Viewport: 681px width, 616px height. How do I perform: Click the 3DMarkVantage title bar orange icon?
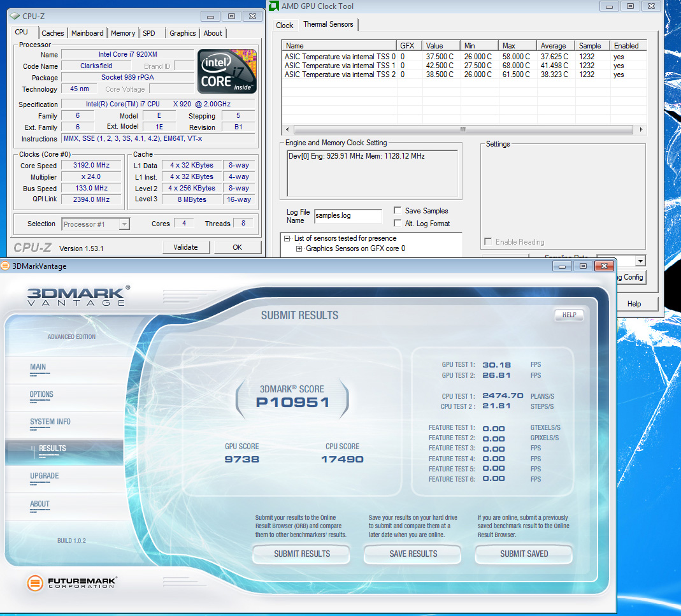[4, 266]
